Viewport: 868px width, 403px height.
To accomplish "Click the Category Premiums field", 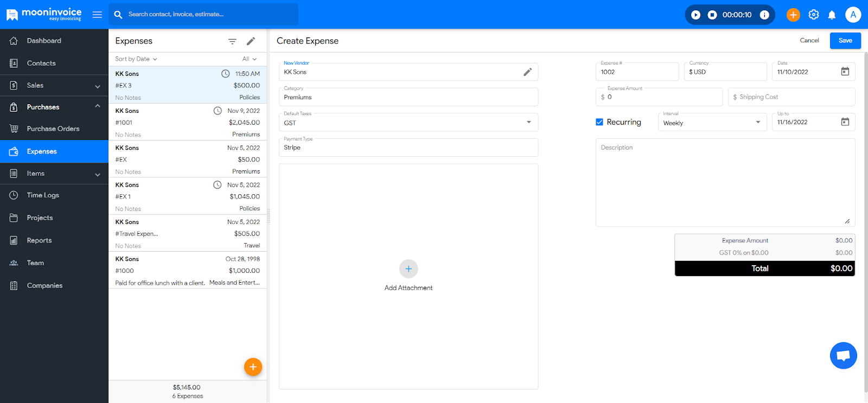I will pos(409,97).
